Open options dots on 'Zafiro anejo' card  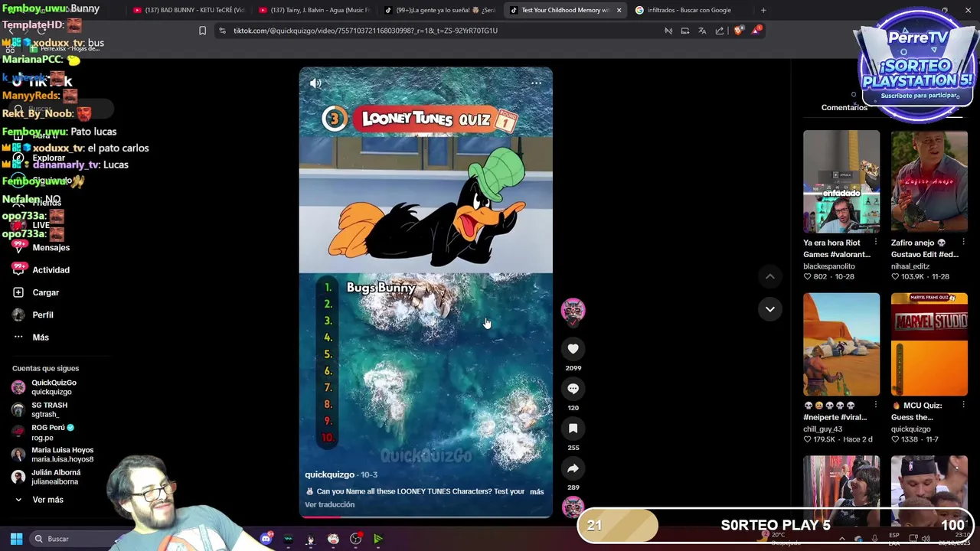[963, 243]
